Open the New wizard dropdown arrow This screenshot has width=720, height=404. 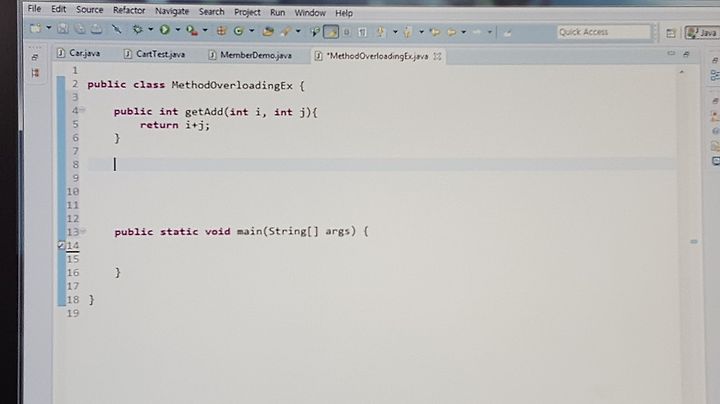click(48, 28)
